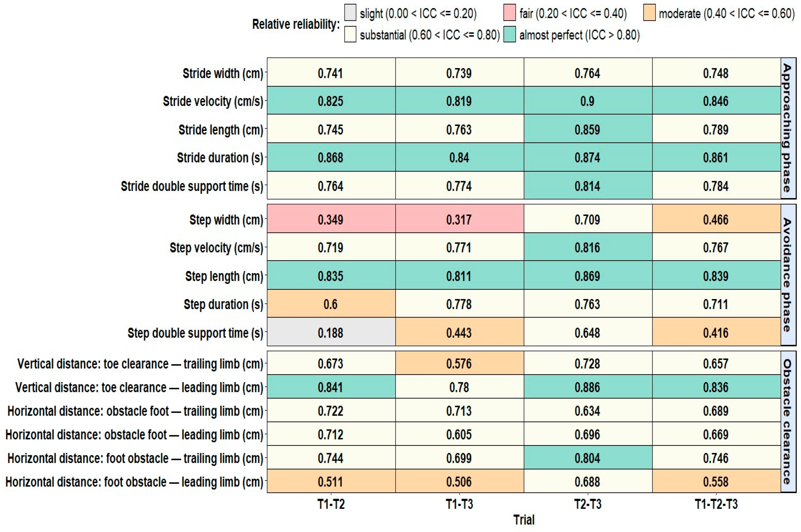Screen dimensions: 801x532
Task: Click the T1-T3 trial axis label
Action: [x=459, y=504]
